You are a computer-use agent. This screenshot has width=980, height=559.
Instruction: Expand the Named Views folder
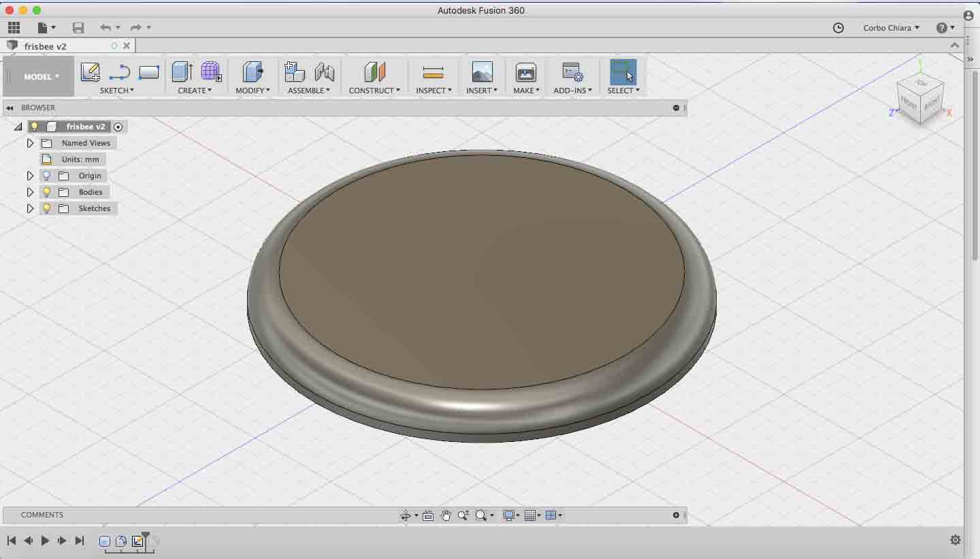pyautogui.click(x=30, y=143)
